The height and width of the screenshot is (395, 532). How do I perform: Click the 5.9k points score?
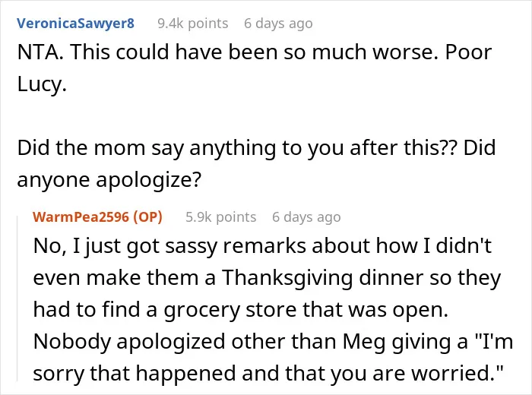coord(221,216)
